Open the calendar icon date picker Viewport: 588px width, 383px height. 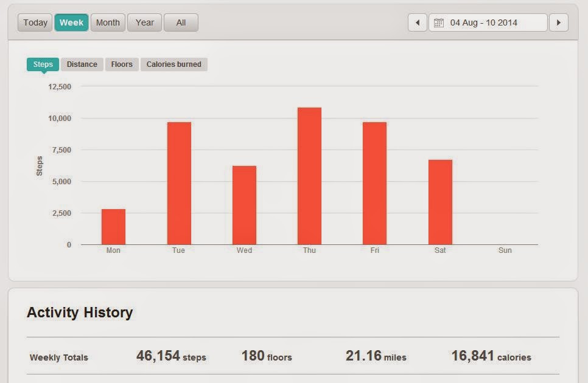click(x=438, y=23)
